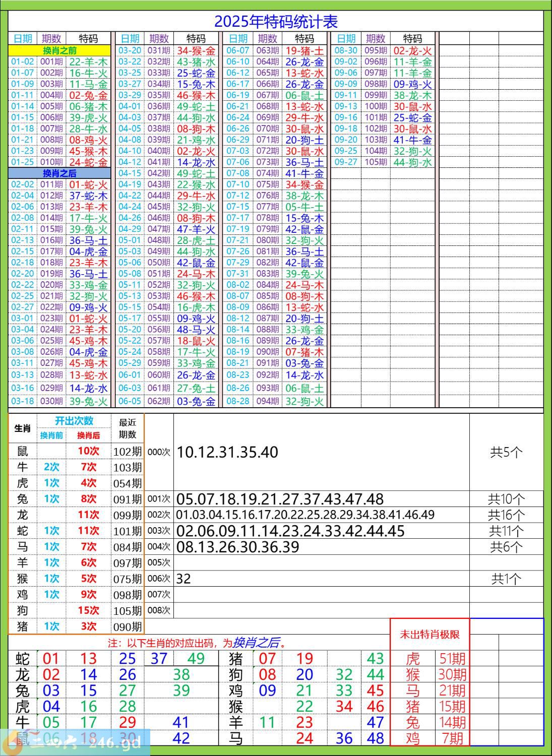Select the blue 换肖之后 header cell

(x=59, y=173)
